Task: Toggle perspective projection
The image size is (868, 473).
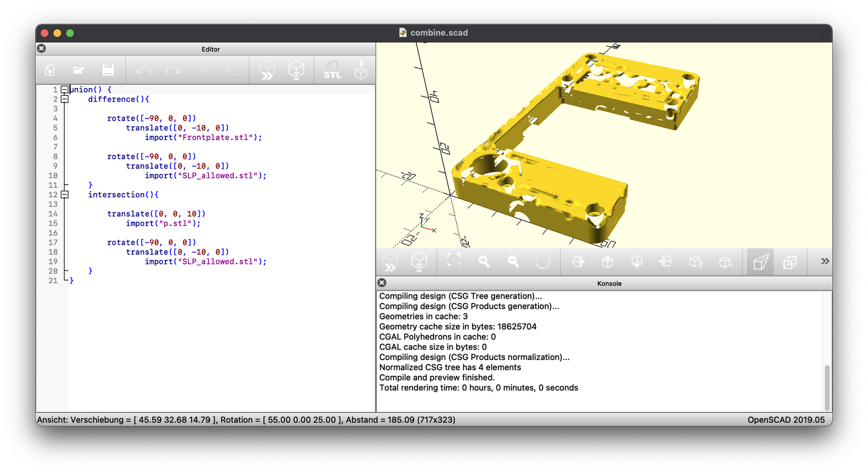Action: pos(761,262)
